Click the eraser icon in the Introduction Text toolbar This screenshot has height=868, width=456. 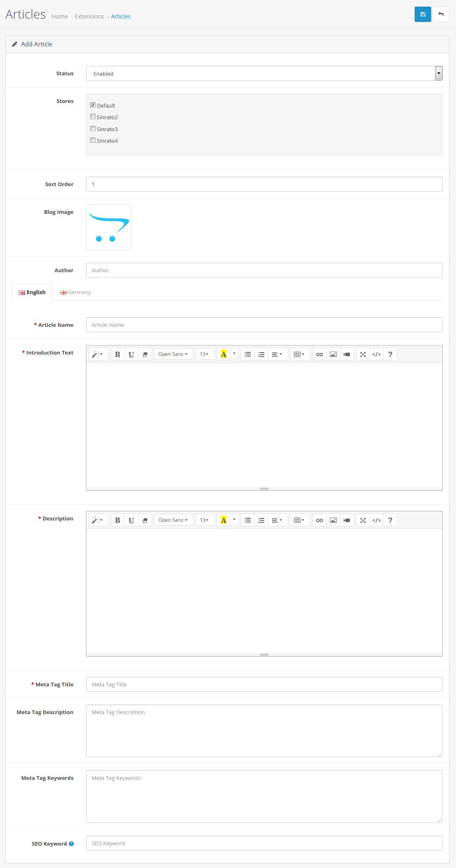pyautogui.click(x=145, y=354)
